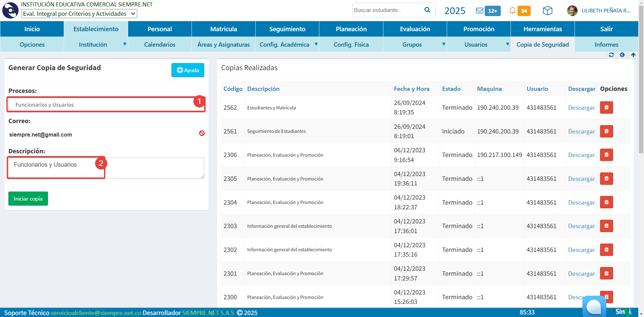Image resolution: width=644 pixels, height=317 pixels.
Task: Open the Matrícula menu
Action: [x=223, y=29]
